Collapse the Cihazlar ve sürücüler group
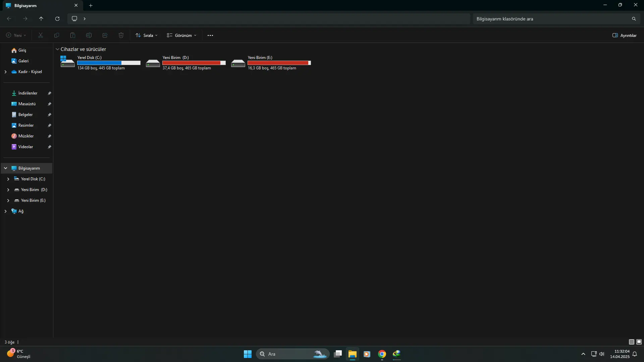Viewport: 644px width, 362px height. [57, 49]
